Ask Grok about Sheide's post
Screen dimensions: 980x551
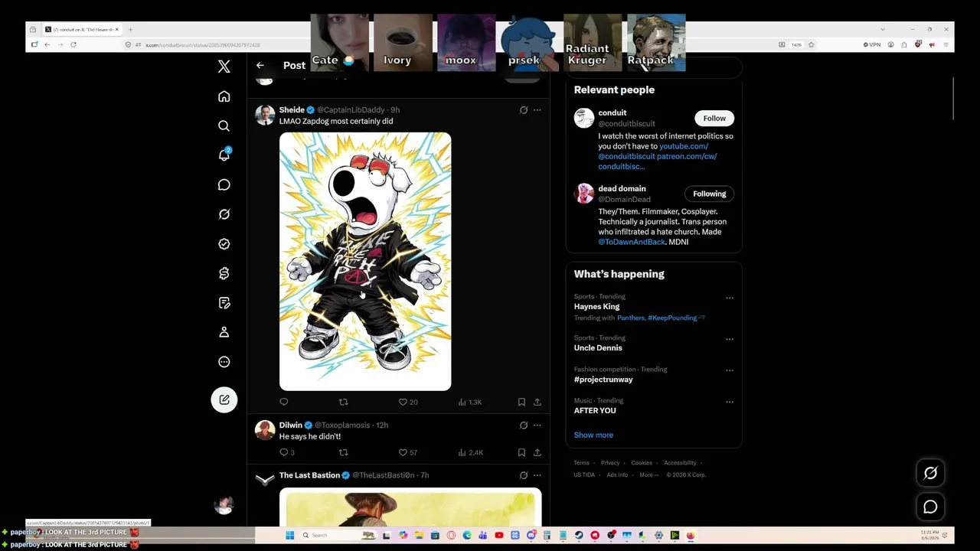[524, 110]
